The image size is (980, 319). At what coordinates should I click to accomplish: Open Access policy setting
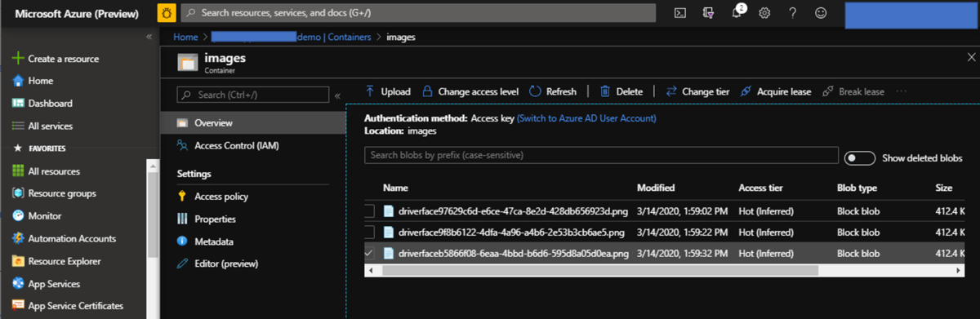(x=212, y=197)
